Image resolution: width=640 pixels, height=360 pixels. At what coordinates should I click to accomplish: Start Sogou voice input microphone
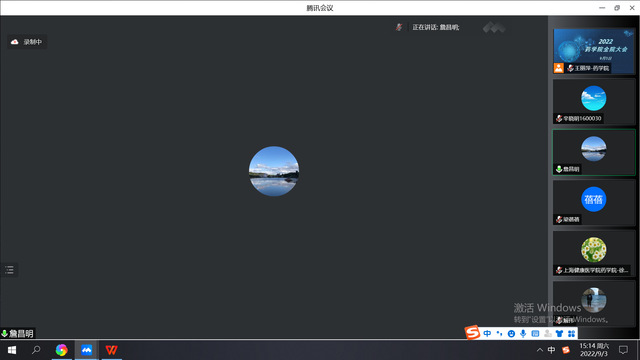(x=523, y=334)
